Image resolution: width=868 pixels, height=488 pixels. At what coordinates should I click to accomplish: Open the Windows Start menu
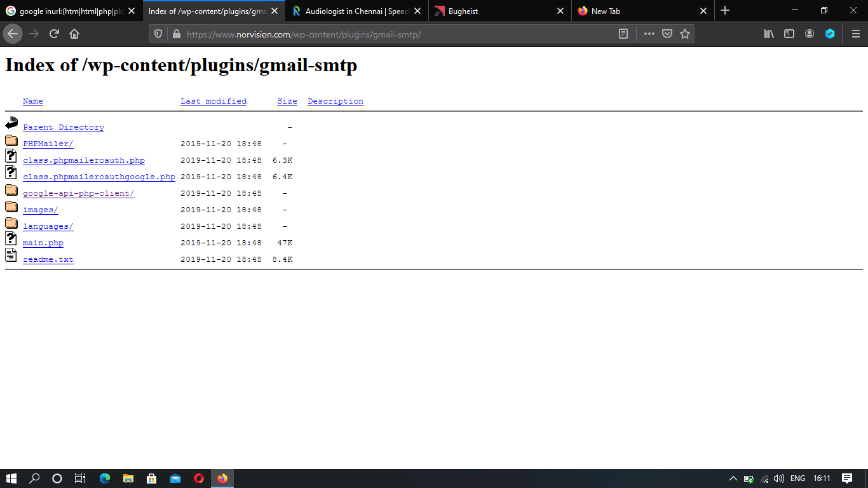click(x=11, y=478)
